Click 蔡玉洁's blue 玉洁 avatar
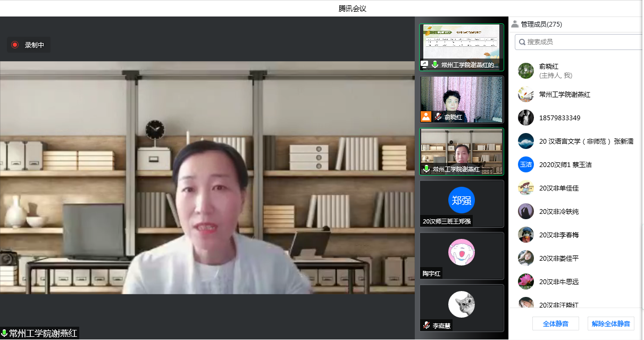Viewport: 644px width, 340px height. tap(525, 164)
